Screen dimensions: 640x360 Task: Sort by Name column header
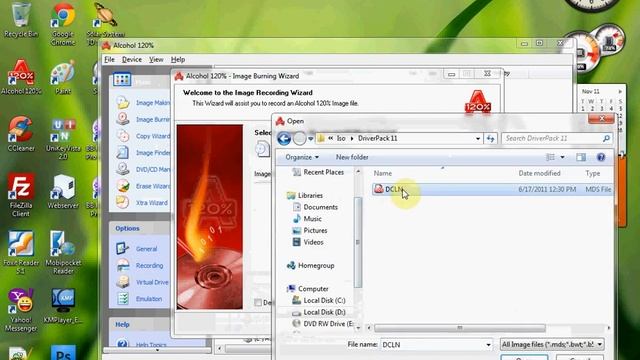pos(382,173)
